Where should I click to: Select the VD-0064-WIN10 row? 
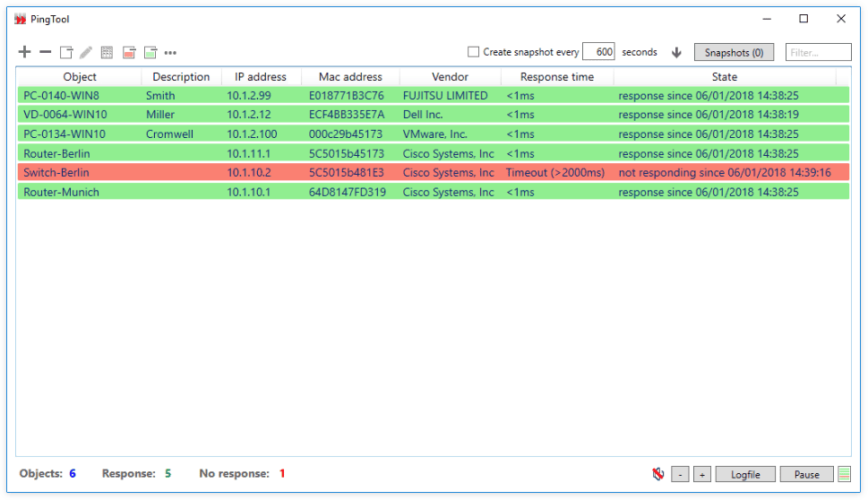(434, 115)
